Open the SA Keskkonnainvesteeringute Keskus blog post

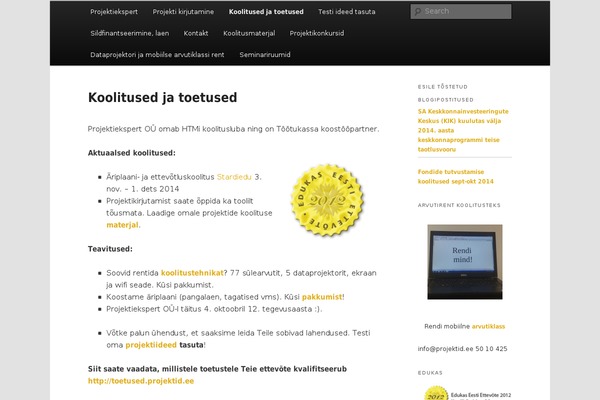(463, 130)
